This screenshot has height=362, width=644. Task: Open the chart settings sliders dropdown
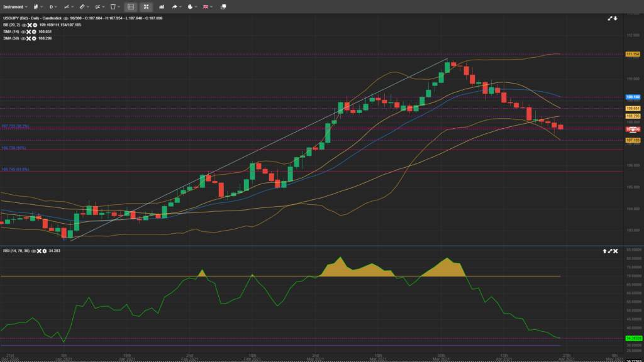click(100, 6)
